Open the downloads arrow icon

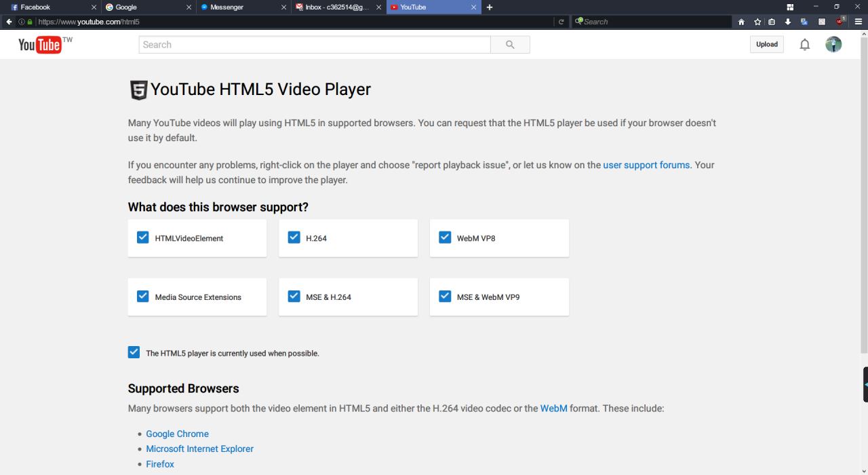(788, 22)
